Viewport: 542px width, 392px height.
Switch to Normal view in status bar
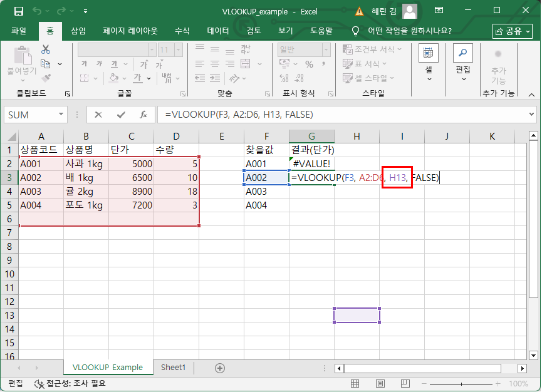pyautogui.click(x=355, y=384)
